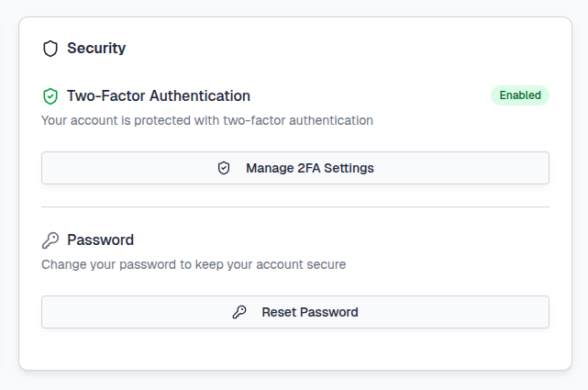
Task: Click the "Reset Password" label text
Action: pyautogui.click(x=310, y=312)
